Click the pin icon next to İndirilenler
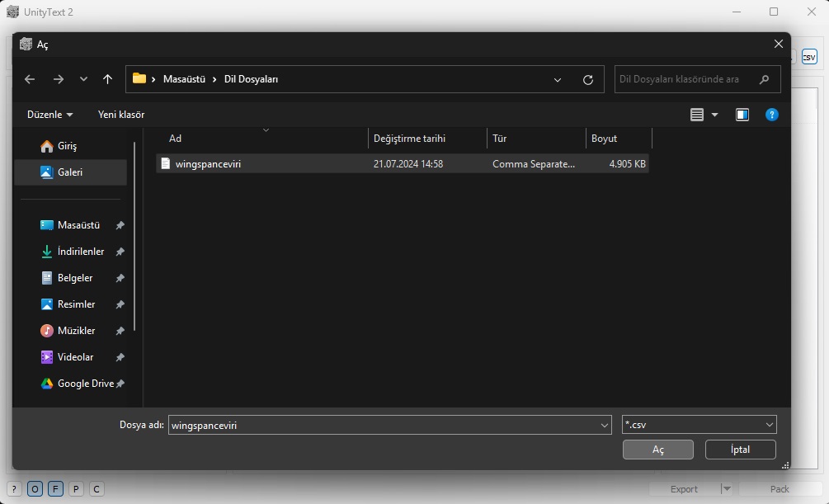 point(120,252)
